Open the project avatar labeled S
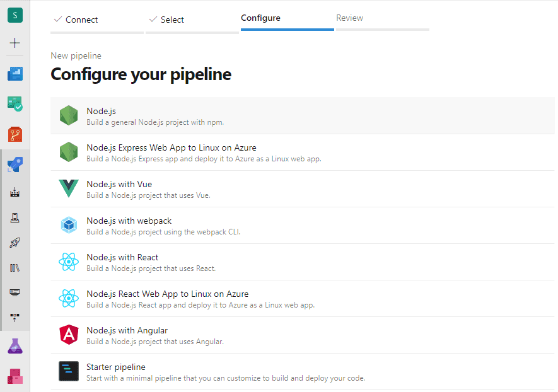 15,15
